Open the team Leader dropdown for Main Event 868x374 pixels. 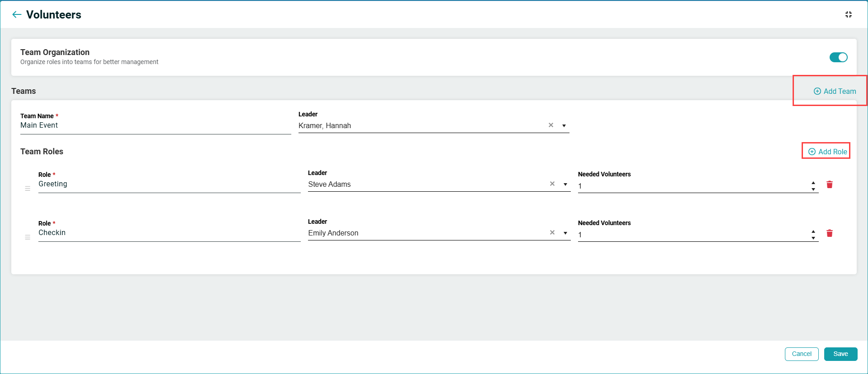(x=564, y=126)
